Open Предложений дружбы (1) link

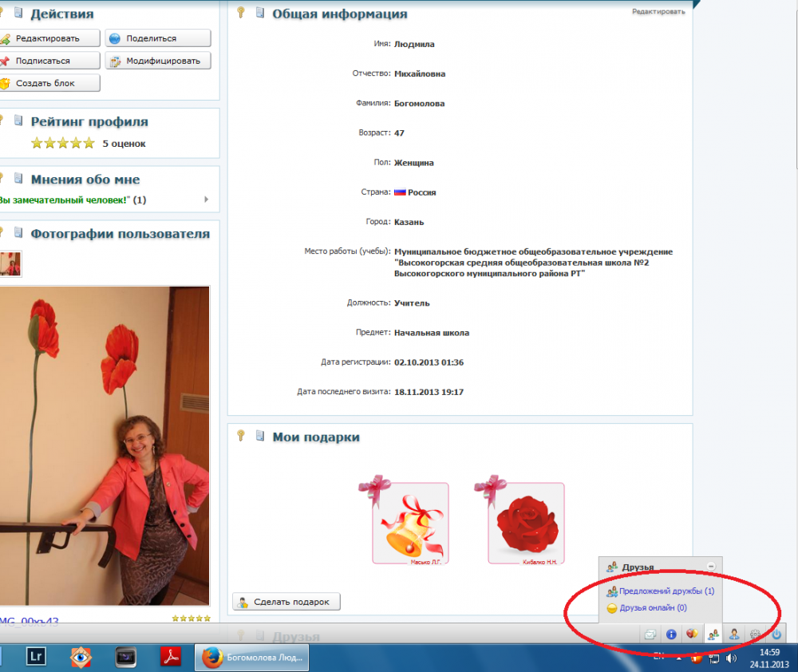(666, 591)
